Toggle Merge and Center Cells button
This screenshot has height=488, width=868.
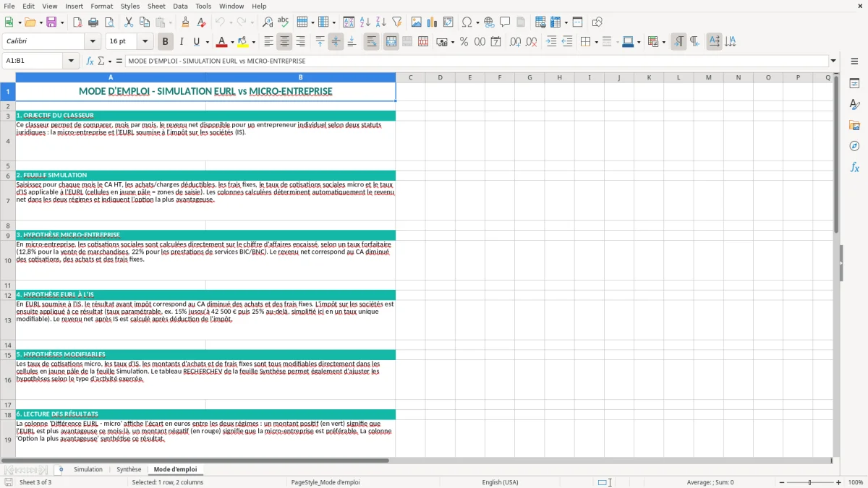click(x=391, y=42)
